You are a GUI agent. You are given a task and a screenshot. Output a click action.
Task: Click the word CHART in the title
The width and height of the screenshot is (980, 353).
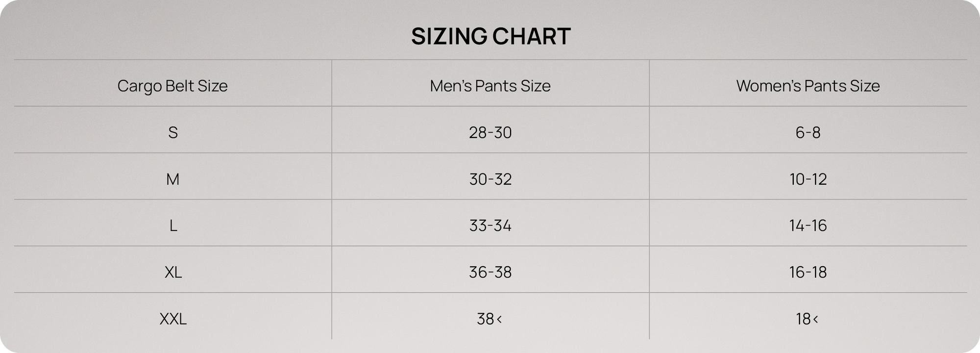coord(531,36)
